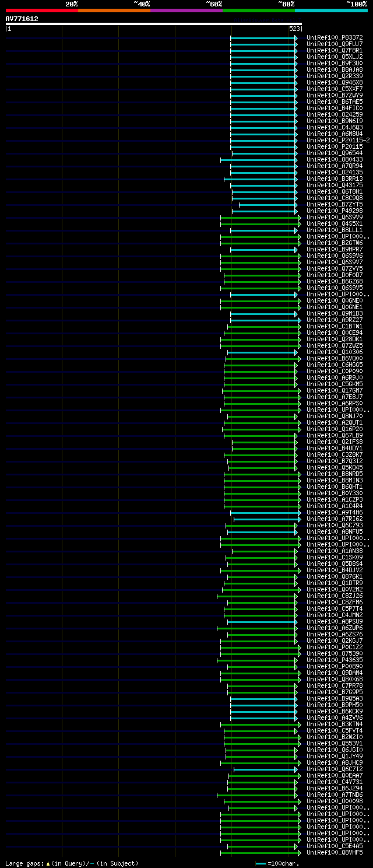Click the cyan alignment bar for UniRef100_B7ZYT5

(x=268, y=204)
